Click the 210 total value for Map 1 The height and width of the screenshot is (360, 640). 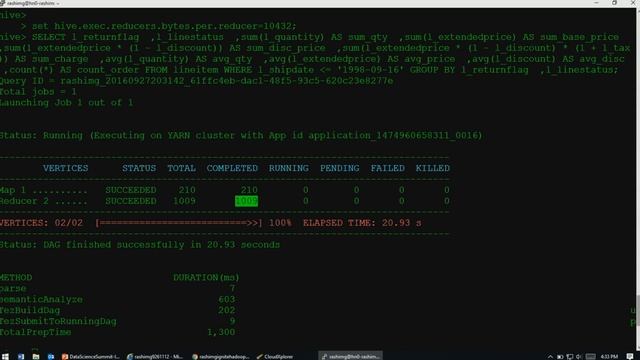187,190
